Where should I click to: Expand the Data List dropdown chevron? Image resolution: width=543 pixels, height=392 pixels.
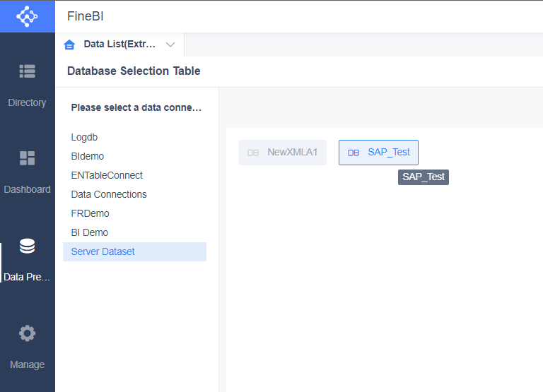pos(170,44)
